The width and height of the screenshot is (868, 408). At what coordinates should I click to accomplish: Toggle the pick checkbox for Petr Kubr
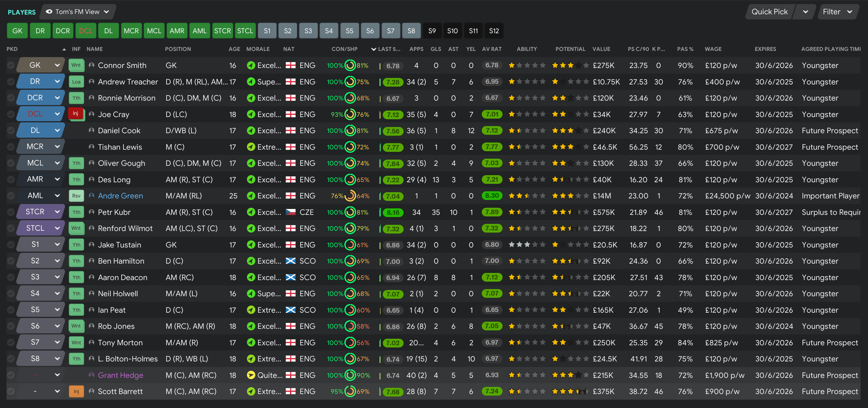[x=11, y=212]
